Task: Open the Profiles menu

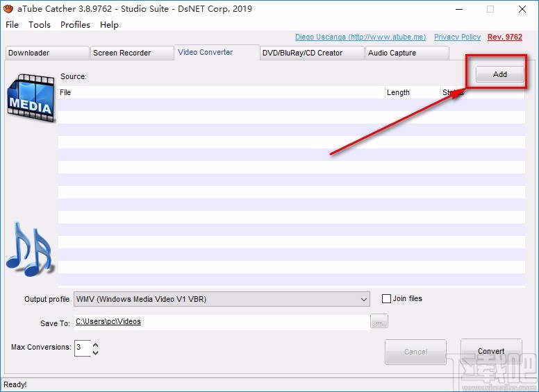Action: tap(75, 25)
